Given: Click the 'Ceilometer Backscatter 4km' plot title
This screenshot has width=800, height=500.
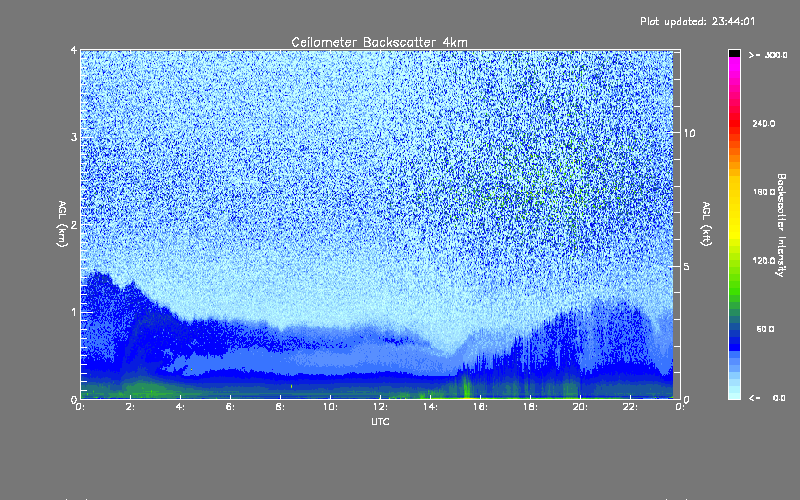Looking at the screenshot, I should tap(379, 42).
